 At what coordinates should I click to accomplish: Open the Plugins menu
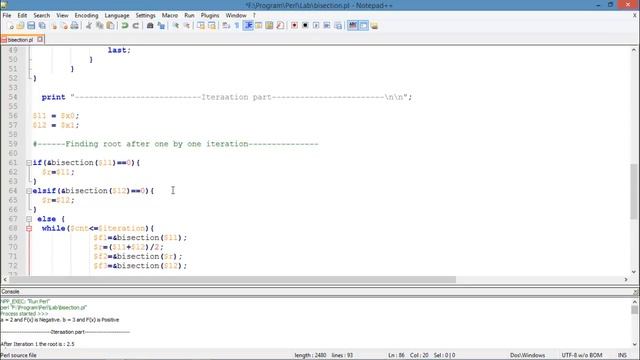[x=210, y=16]
